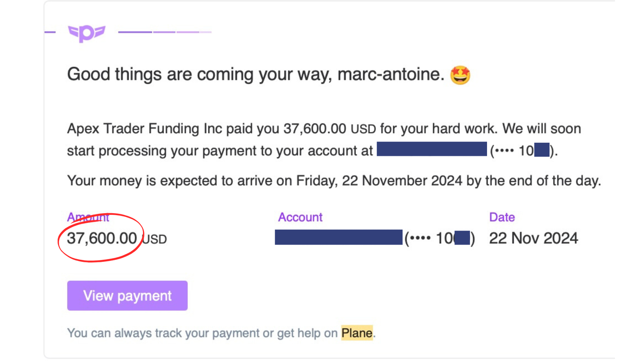
Task: Click the redacted account bar under Account
Action: coord(339,237)
